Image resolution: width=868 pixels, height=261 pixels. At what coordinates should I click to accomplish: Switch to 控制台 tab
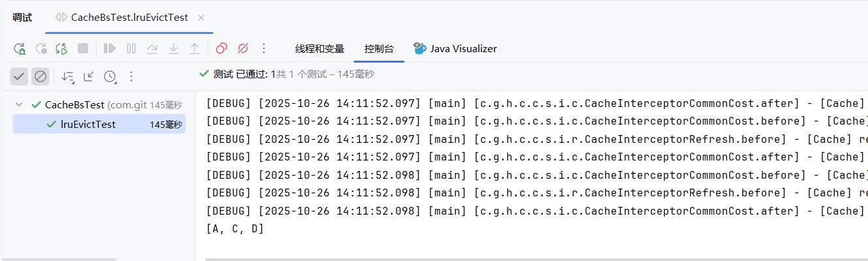[379, 48]
